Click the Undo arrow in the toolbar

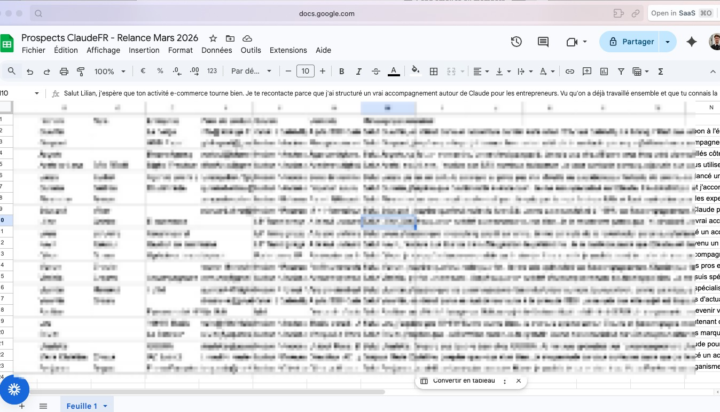(30, 71)
